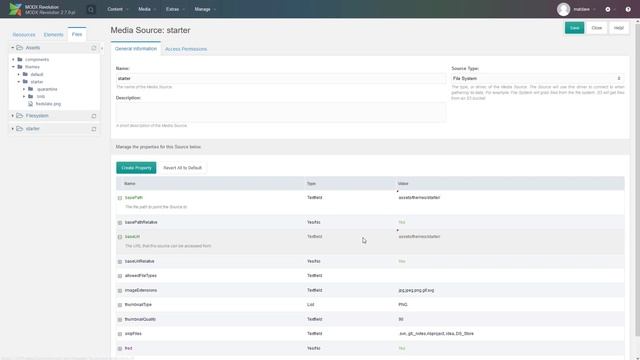This screenshot has width=640, height=360.
Task: Refresh the starter source tree
Action: (x=93, y=129)
